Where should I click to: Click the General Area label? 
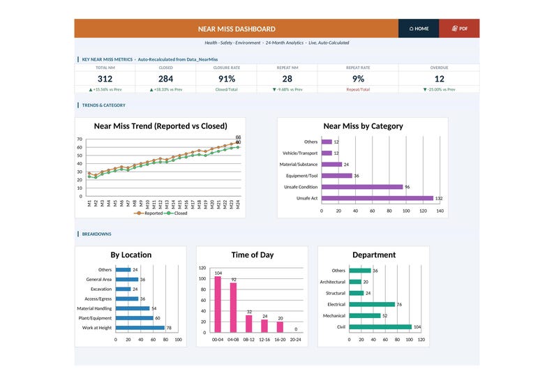(98, 279)
